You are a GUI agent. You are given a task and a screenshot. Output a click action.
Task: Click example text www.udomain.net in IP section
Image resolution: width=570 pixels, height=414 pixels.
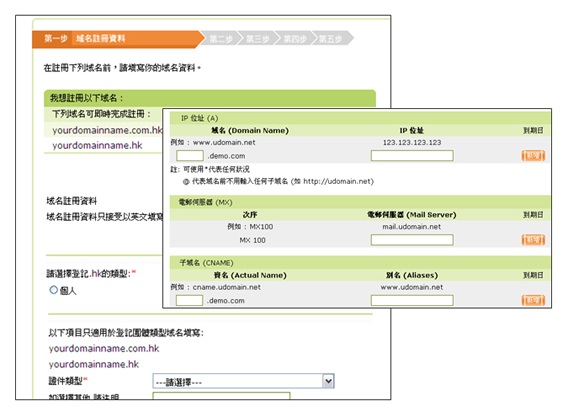pyautogui.click(x=224, y=142)
